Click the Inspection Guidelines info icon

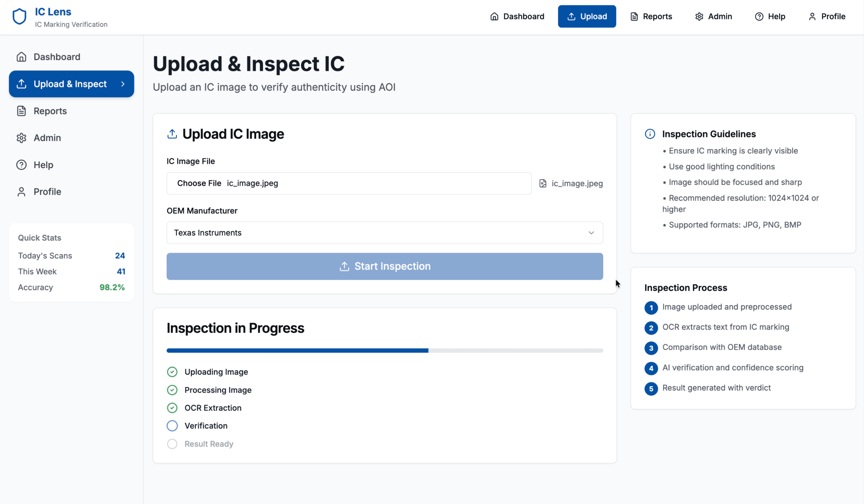650,134
